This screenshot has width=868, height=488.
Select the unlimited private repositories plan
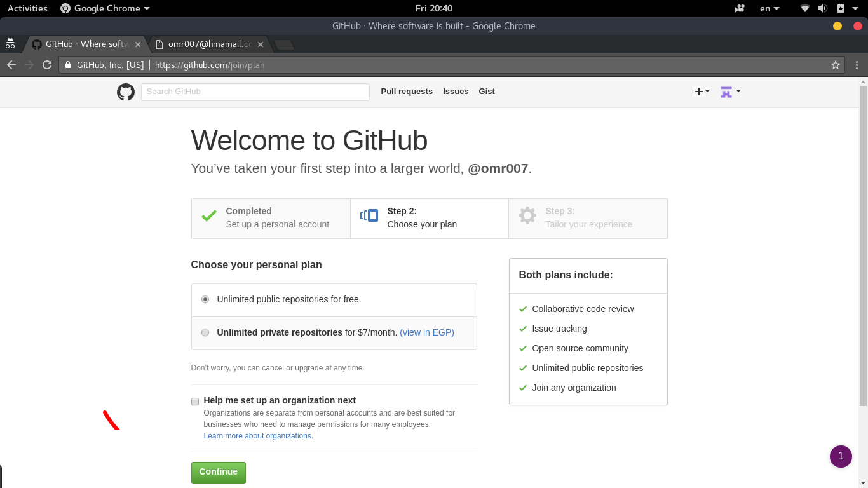pyautogui.click(x=205, y=332)
